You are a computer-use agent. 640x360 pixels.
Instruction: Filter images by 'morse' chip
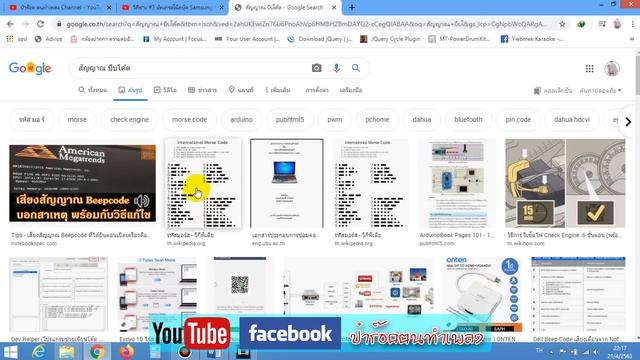tap(77, 120)
